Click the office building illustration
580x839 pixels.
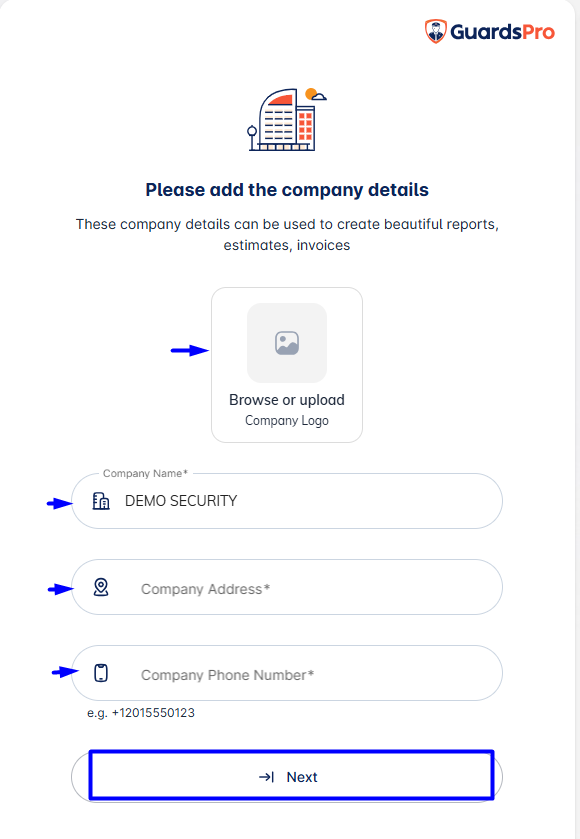287,119
